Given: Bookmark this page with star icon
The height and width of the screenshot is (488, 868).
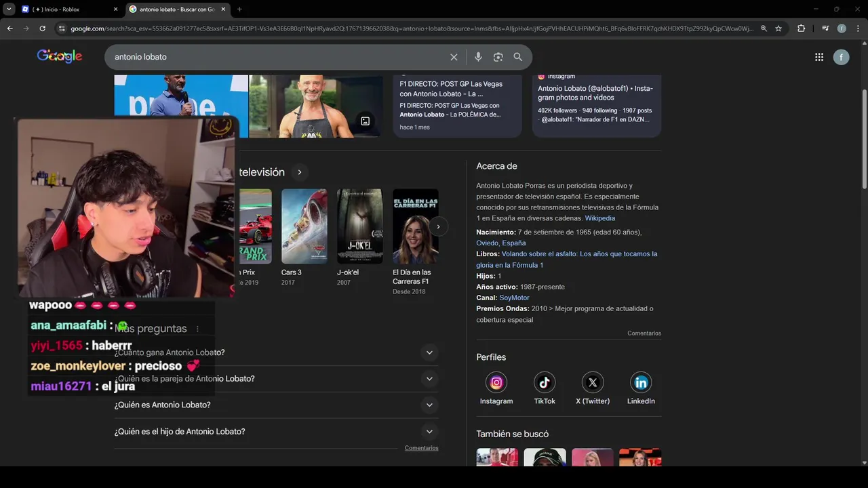Looking at the screenshot, I should pos(778,28).
